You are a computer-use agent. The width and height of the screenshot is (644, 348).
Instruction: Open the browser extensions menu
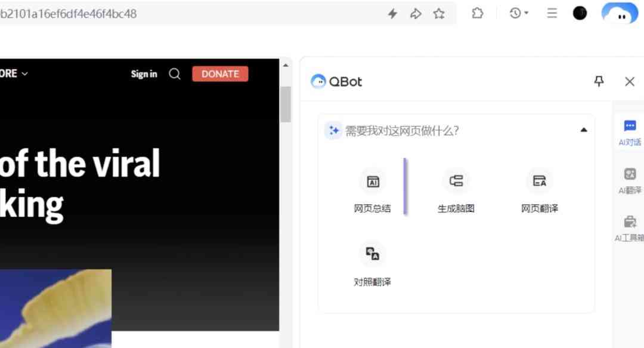[478, 13]
